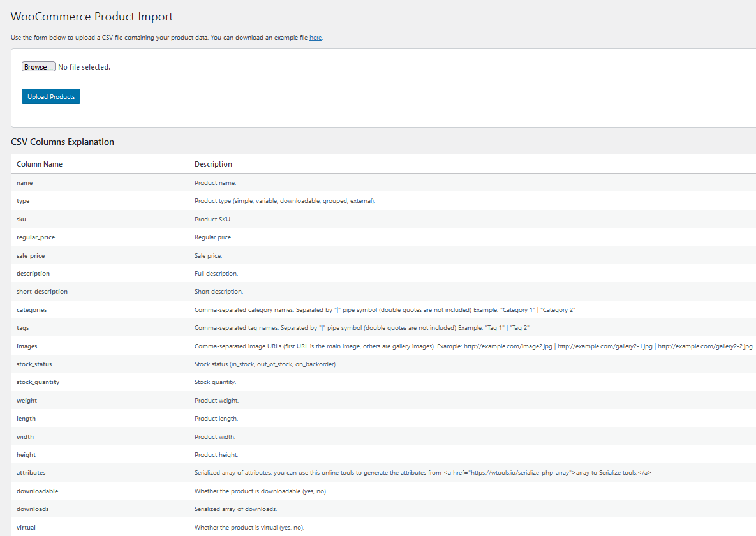Click the 'Column Name' table header
This screenshot has width=756, height=536.
(40, 164)
